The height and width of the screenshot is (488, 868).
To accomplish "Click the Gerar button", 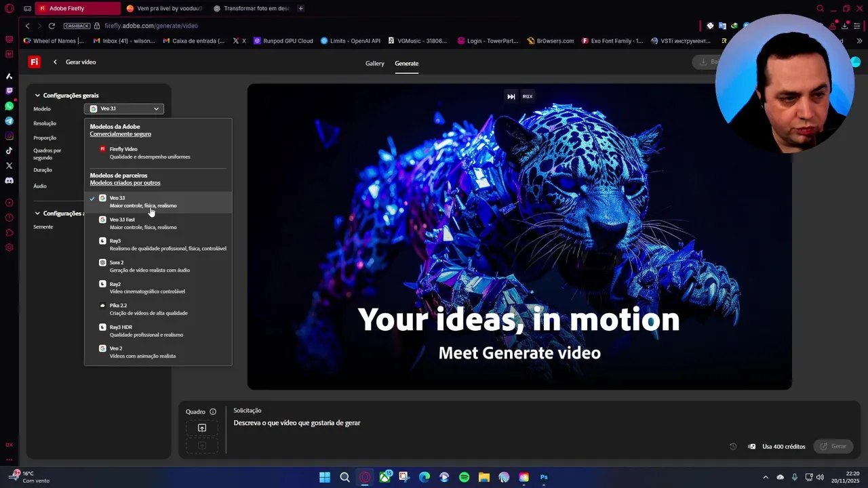I will [x=833, y=446].
